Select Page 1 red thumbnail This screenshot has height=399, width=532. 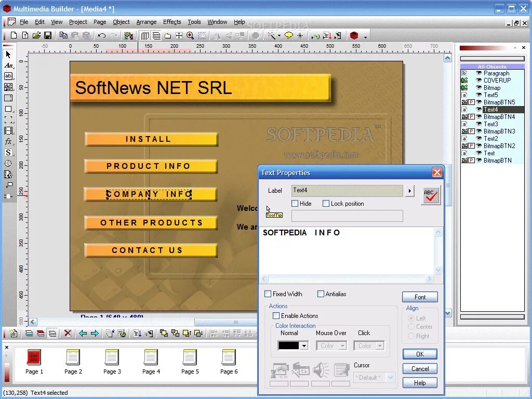point(34,362)
